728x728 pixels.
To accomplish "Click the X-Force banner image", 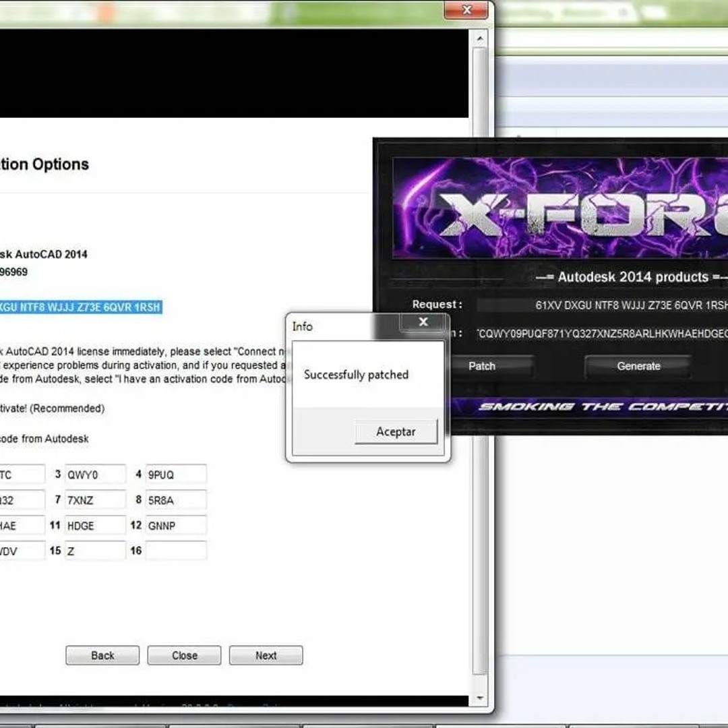I will (x=559, y=208).
